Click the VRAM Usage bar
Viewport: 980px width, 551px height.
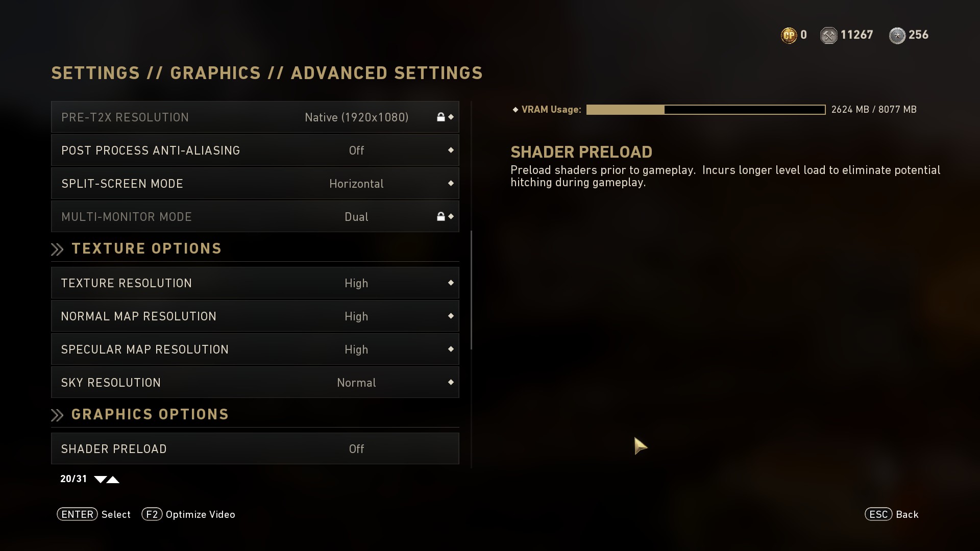(705, 110)
